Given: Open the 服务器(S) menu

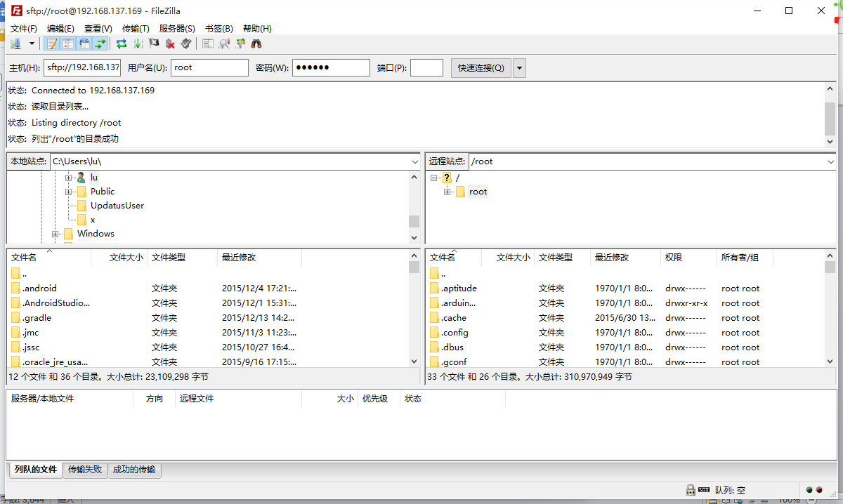Looking at the screenshot, I should click(x=177, y=28).
